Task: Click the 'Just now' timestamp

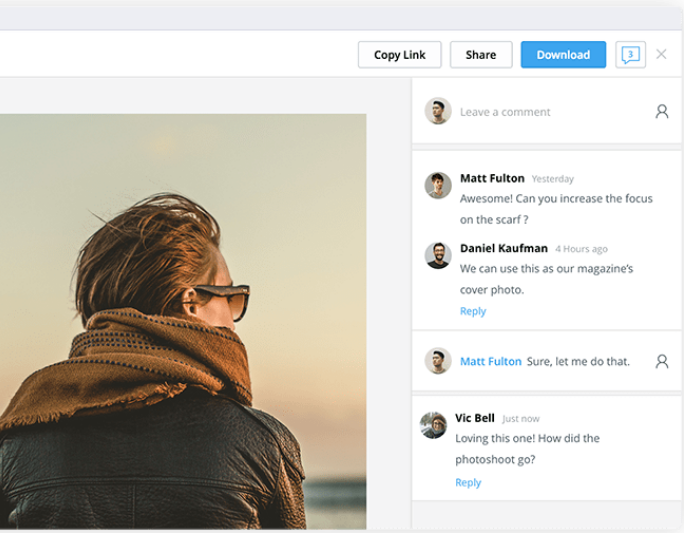Action: pos(520,419)
